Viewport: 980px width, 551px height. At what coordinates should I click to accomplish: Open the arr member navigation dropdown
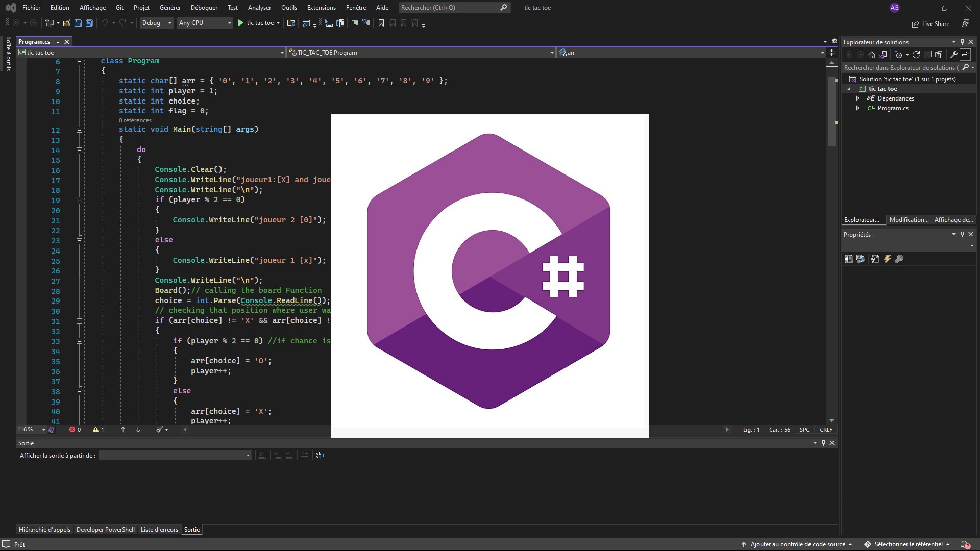[691, 53]
